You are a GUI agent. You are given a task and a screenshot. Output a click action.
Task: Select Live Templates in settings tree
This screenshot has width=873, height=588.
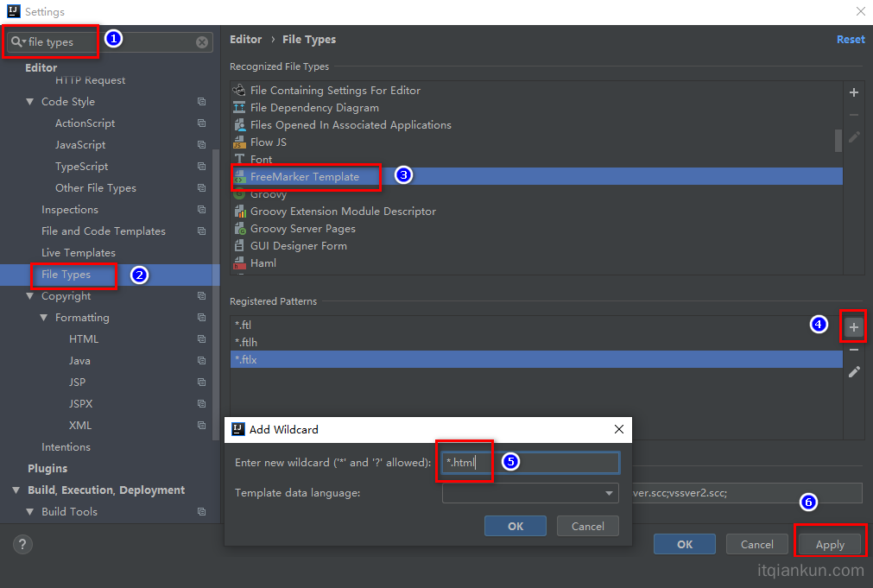(x=78, y=253)
